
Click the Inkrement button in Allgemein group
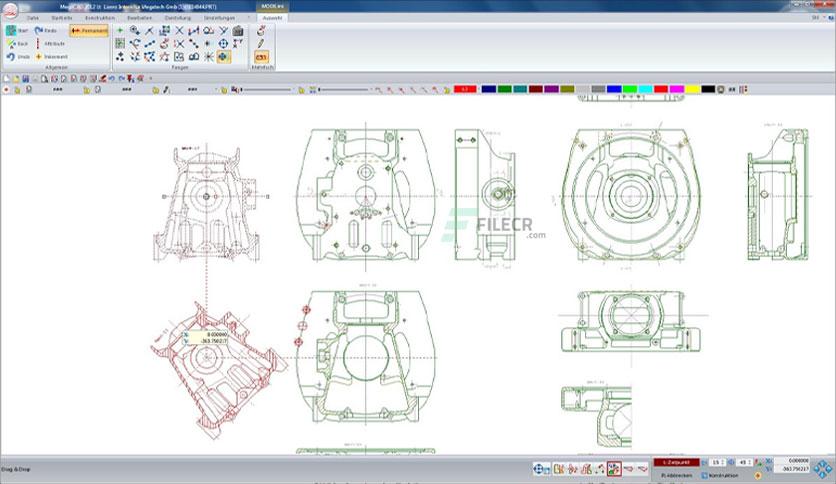[x=52, y=57]
